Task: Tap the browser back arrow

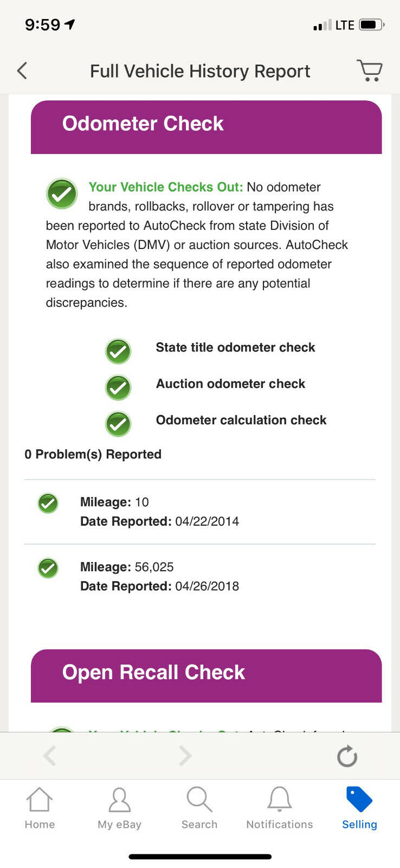Action: click(x=50, y=756)
